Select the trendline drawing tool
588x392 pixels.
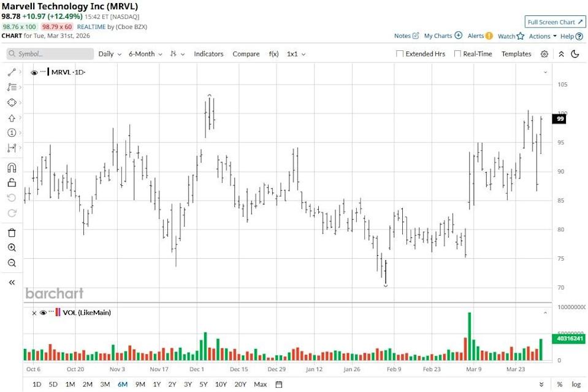point(11,72)
